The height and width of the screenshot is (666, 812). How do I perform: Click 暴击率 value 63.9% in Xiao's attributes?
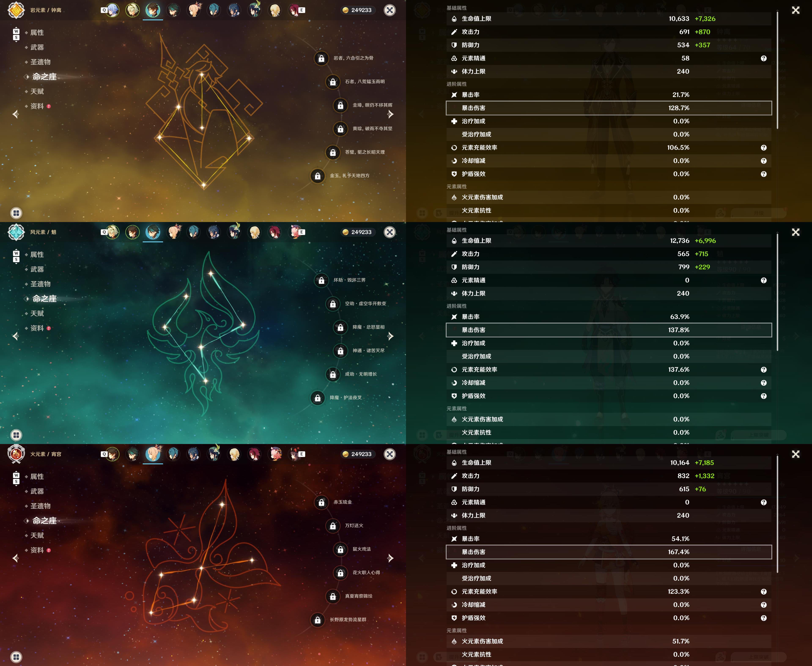pyautogui.click(x=680, y=317)
